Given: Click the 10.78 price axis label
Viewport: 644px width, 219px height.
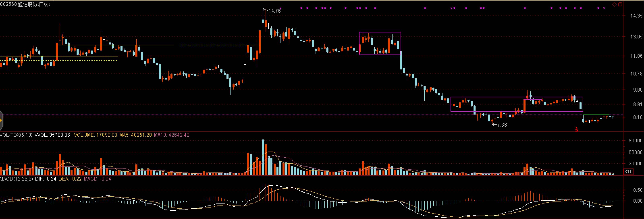Looking at the screenshot, I should [636, 74].
